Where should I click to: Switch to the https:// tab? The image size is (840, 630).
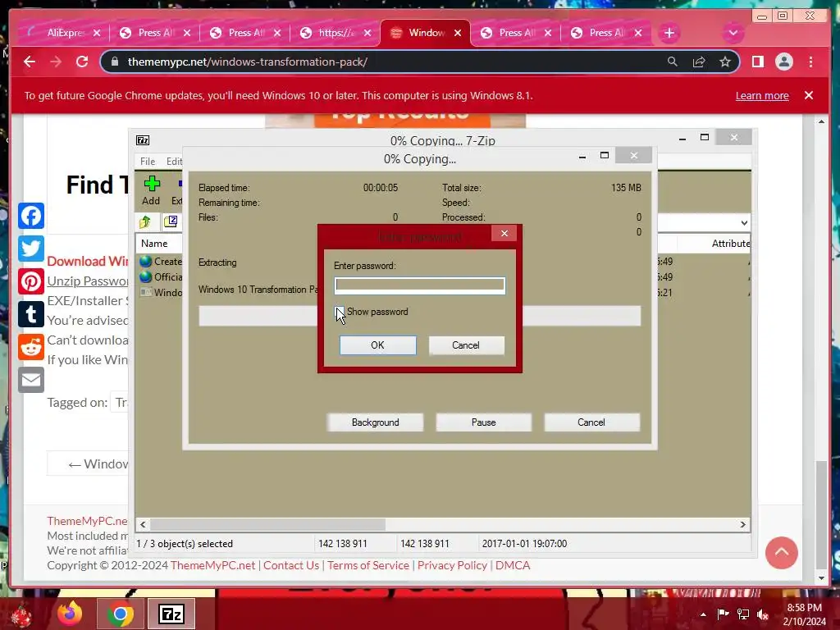point(335,33)
